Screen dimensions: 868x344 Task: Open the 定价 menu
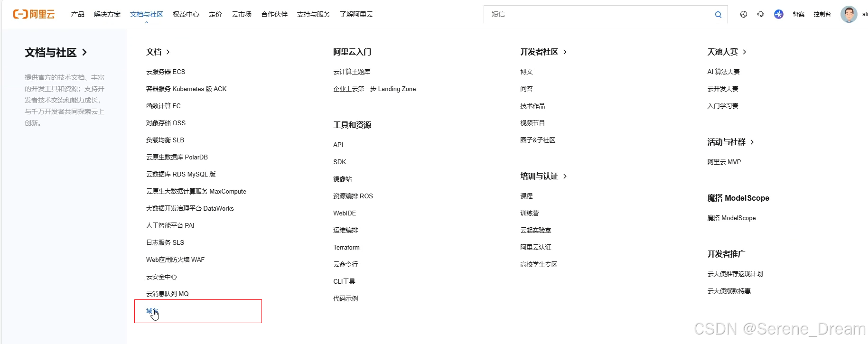[x=215, y=14]
